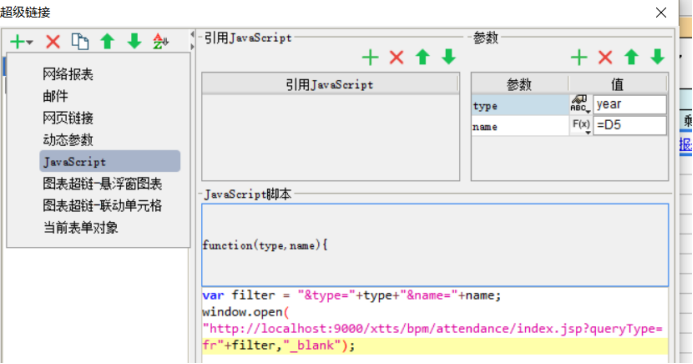The height and width of the screenshot is (364, 693).
Task: Sort hyperlinks with A-Z icon
Action: [x=160, y=42]
